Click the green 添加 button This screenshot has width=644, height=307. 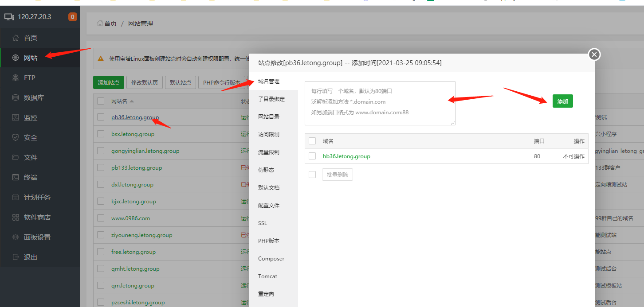click(563, 101)
